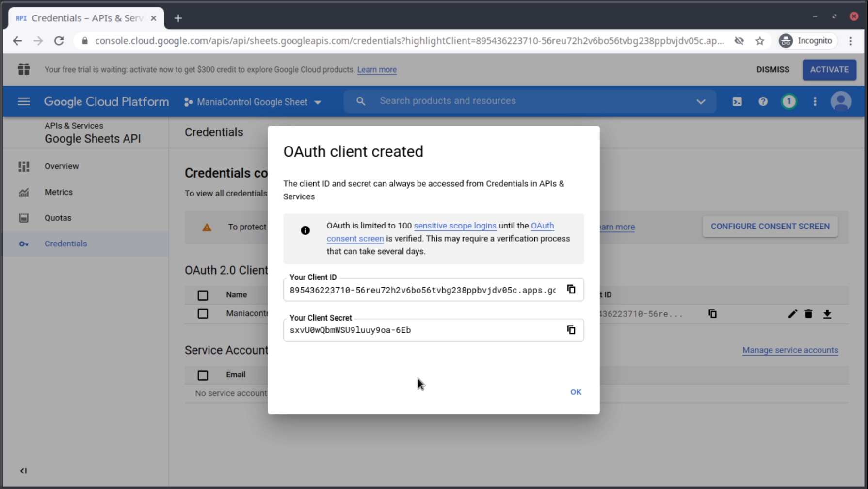Open Quotas in the sidebar
The width and height of the screenshot is (868, 489).
[58, 218]
